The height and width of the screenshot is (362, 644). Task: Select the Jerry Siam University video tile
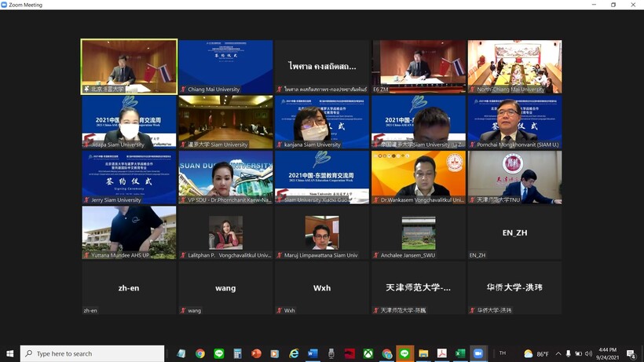coord(129,177)
